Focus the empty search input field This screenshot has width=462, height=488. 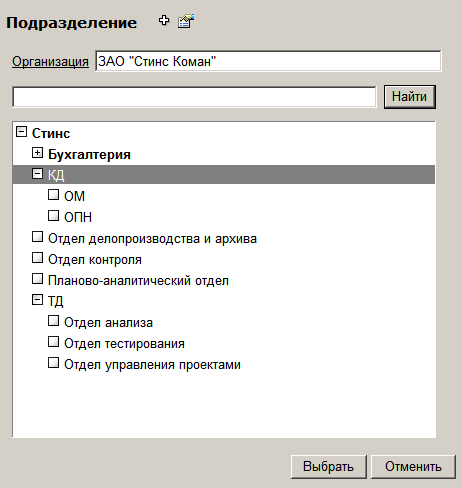pyautogui.click(x=194, y=97)
